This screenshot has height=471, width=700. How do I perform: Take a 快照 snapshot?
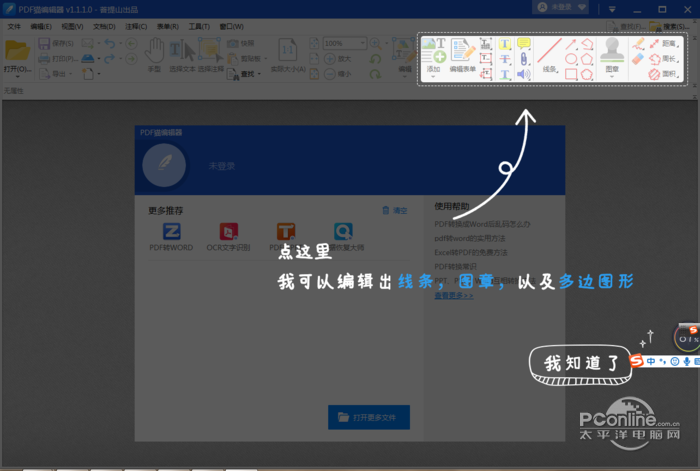coord(241,43)
